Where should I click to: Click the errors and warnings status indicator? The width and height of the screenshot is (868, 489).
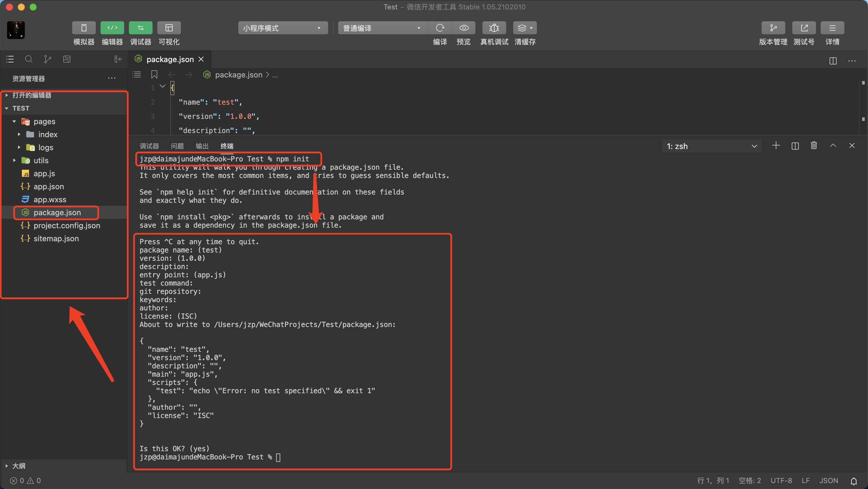coord(26,481)
